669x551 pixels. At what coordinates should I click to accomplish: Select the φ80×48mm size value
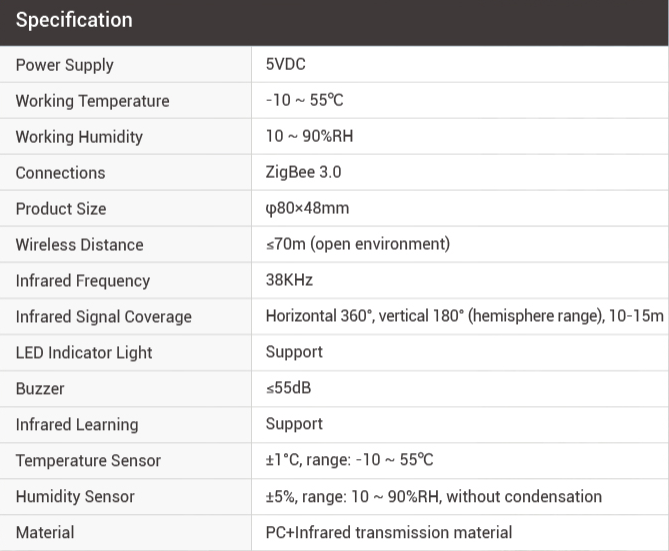coord(307,209)
